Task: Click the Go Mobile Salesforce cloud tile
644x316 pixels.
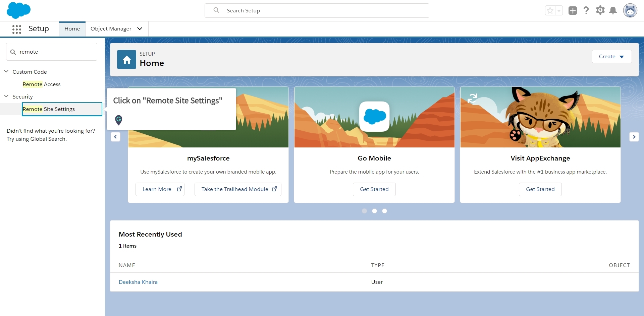Action: click(374, 117)
